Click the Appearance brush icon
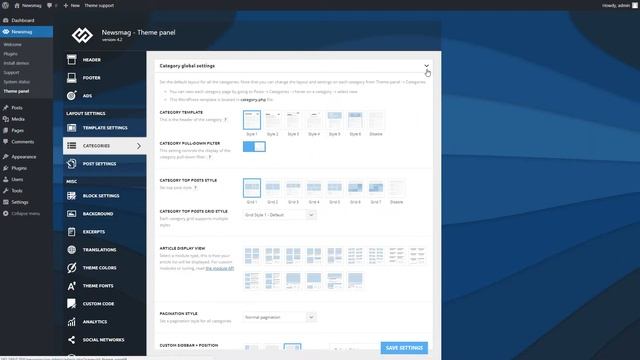 click(6, 157)
